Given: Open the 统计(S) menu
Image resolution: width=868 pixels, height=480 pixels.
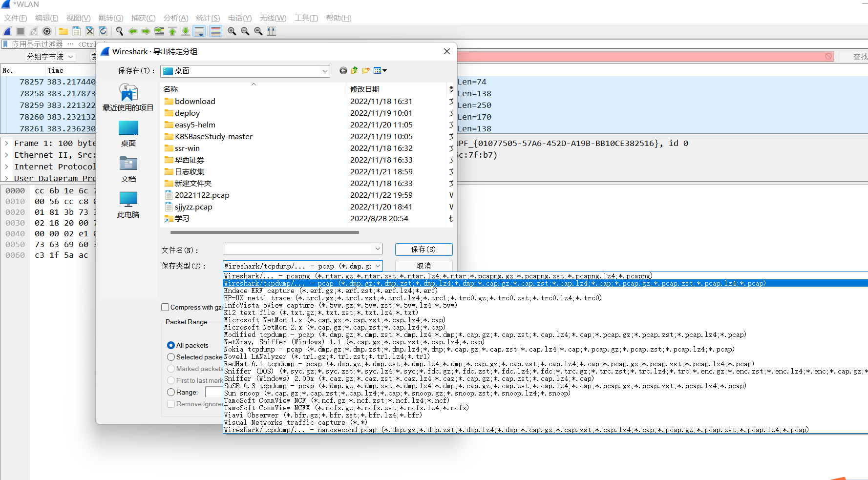Looking at the screenshot, I should tap(208, 18).
